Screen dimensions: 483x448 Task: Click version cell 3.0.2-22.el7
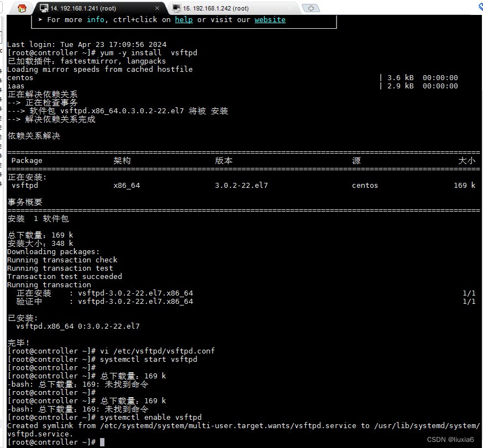(242, 186)
